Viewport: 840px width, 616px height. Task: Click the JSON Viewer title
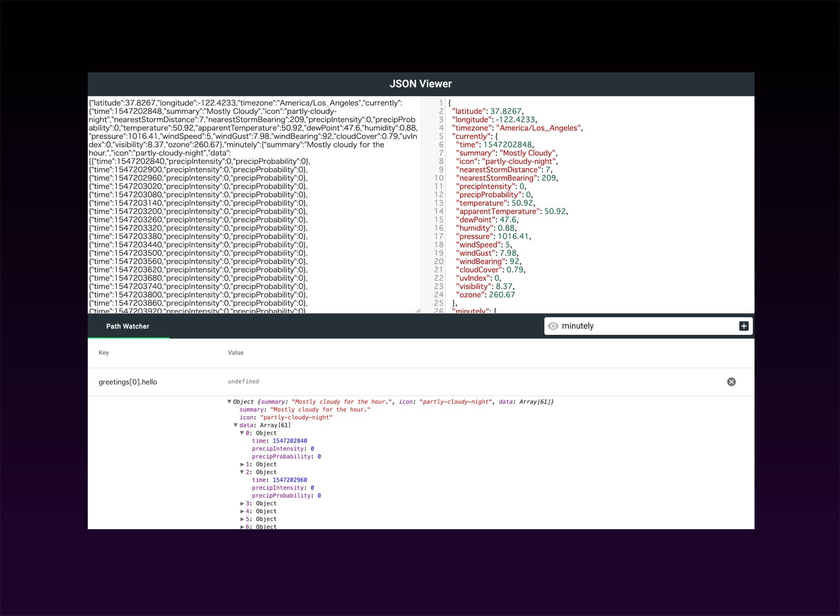tap(420, 84)
